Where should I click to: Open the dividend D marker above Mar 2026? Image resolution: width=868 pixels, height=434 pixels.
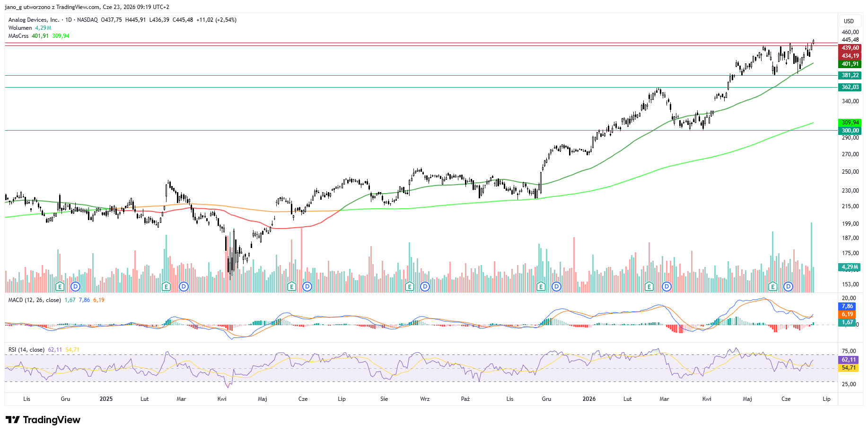pos(666,286)
